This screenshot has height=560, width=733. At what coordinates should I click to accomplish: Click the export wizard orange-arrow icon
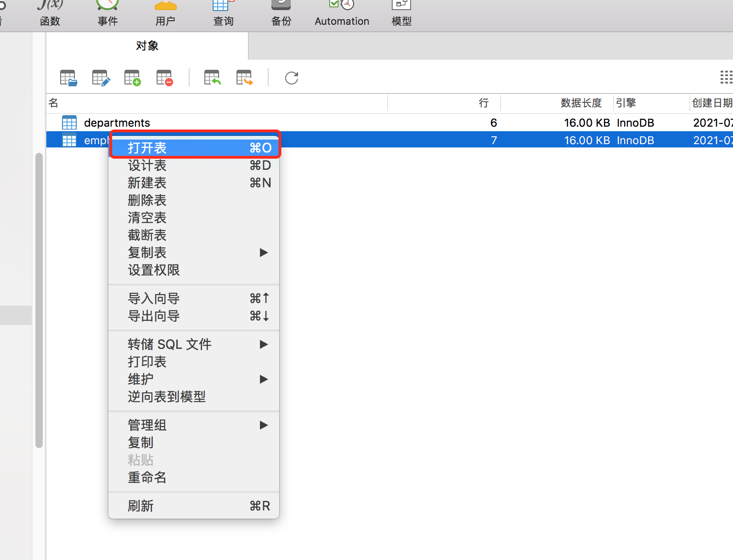tap(244, 78)
